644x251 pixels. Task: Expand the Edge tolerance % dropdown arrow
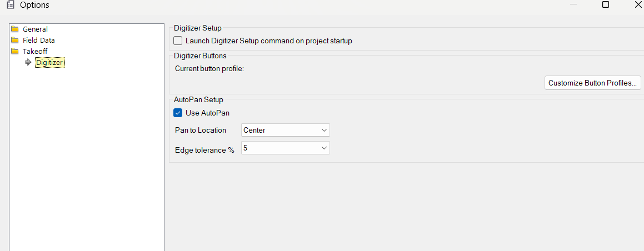click(325, 148)
